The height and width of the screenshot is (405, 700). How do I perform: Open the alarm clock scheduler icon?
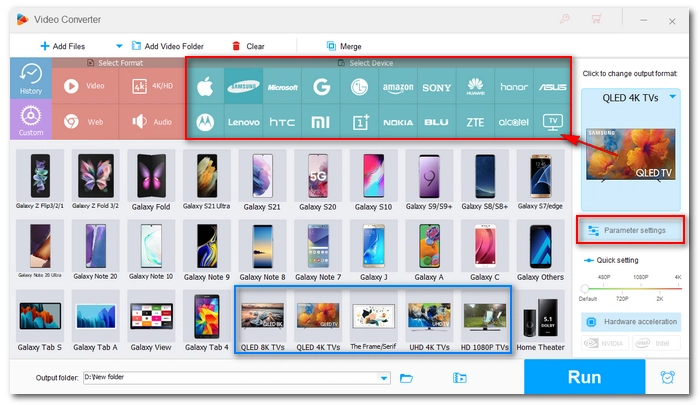(667, 377)
